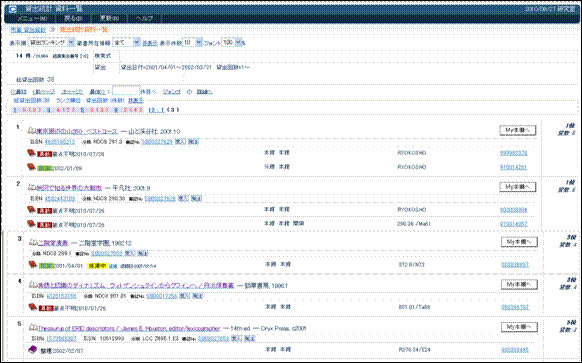Click the search condition text starting 2001/04/01
The height and width of the screenshot is (363, 582).
pyautogui.click(x=186, y=68)
